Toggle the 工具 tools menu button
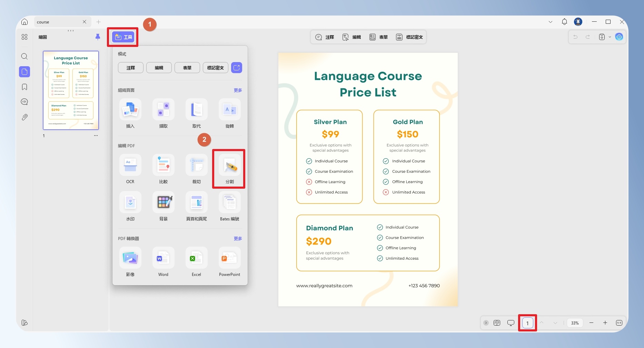Viewport: 644px width, 348px height. click(123, 37)
